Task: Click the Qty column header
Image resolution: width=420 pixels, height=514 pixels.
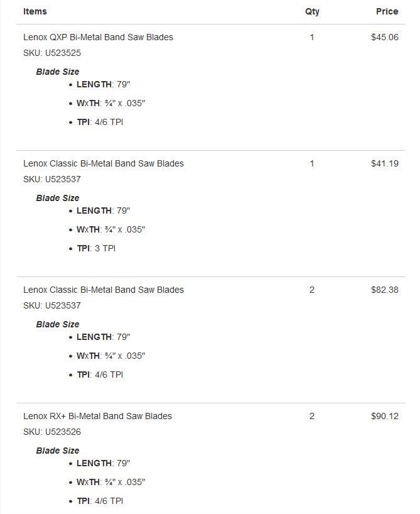Action: coord(312,12)
